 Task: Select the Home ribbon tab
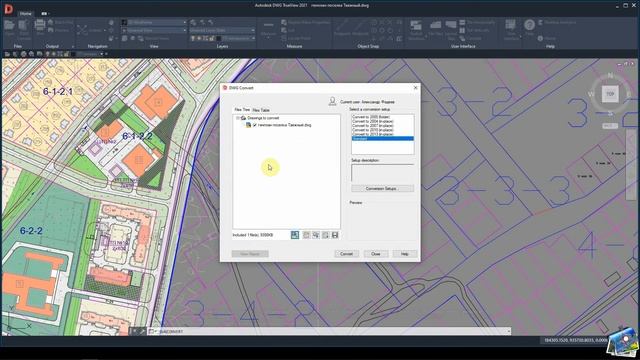click(25, 13)
